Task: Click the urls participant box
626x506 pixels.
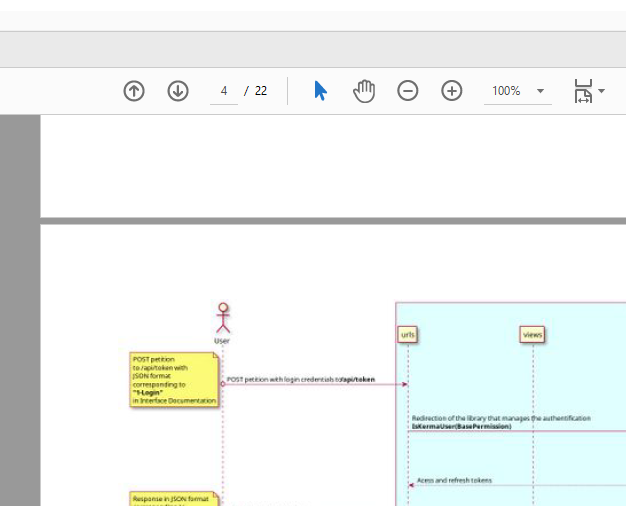Action: coord(408,335)
